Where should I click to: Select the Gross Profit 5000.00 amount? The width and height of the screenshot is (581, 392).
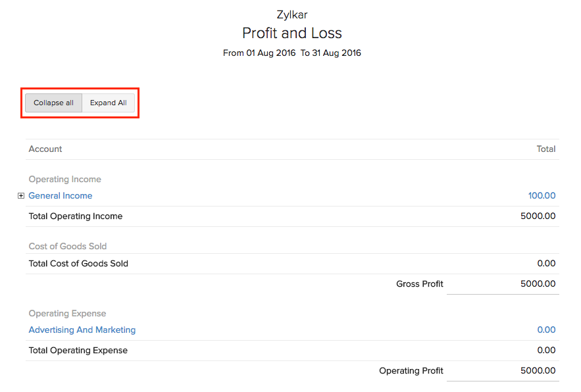538,284
